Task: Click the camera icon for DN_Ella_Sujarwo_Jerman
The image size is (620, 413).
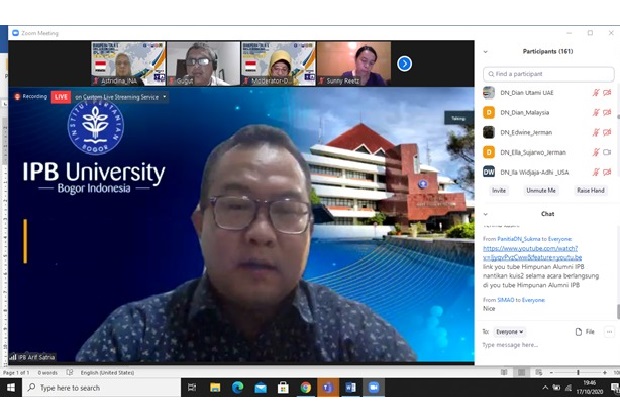Action: pyautogui.click(x=607, y=152)
